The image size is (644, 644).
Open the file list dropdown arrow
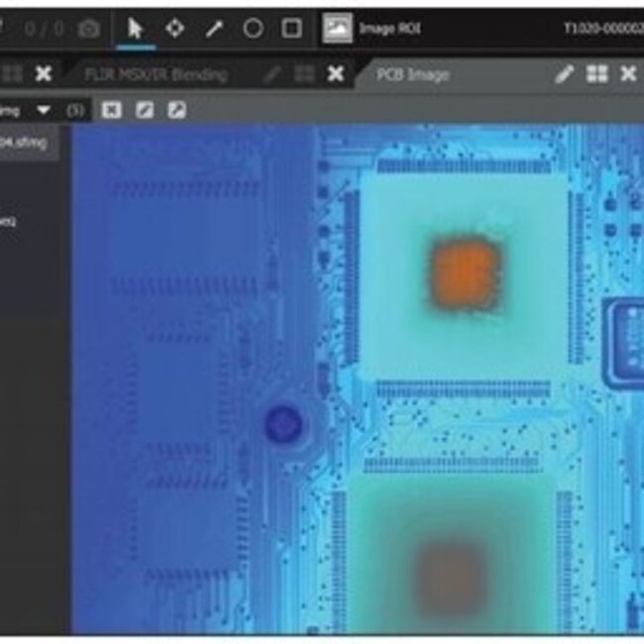(44, 110)
